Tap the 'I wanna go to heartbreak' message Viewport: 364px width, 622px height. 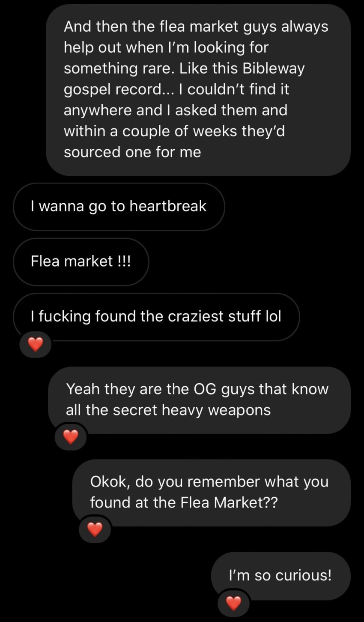point(119,207)
